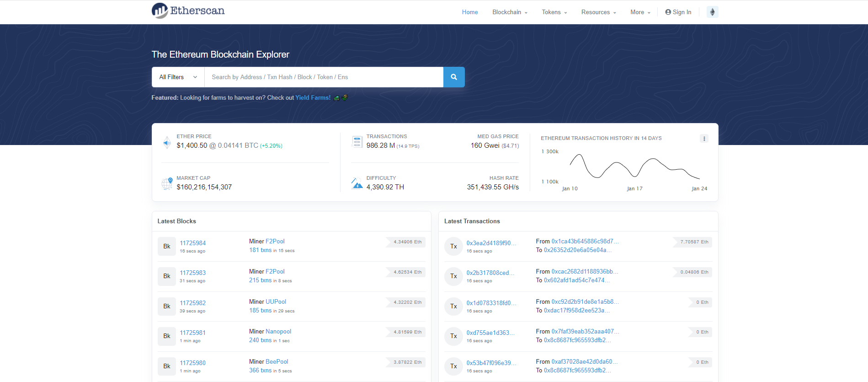Screen dimensions: 868x382
Task: Open block 11725980
Action: click(x=192, y=363)
